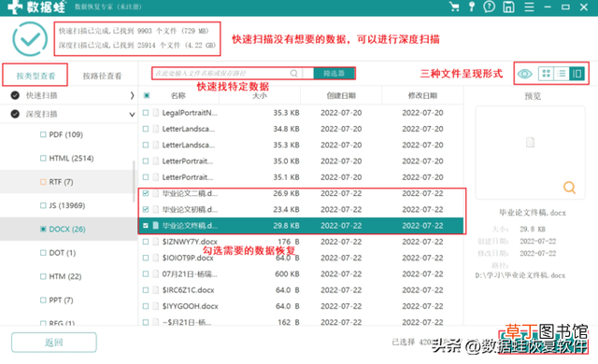The width and height of the screenshot is (598, 364).
Task: Select the 35.1 KB LetterPortrait row
Action: (x=301, y=177)
